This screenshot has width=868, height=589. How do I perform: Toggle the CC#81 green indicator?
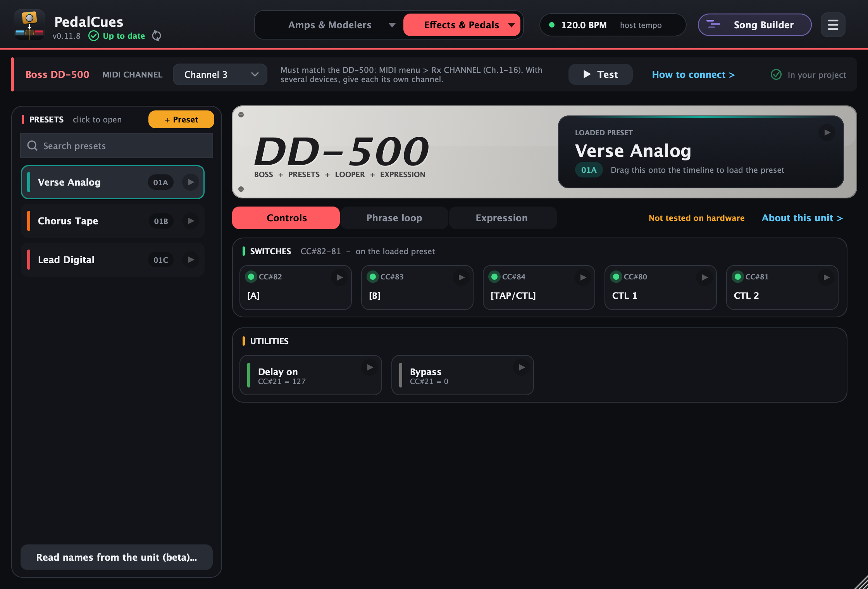coord(738,277)
